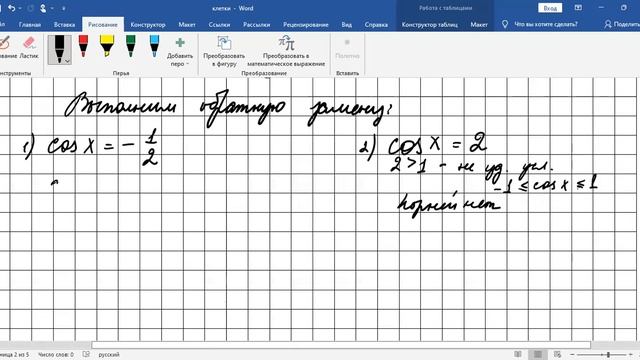Open the Рассылки tab
Viewport: 640px width, 360px height.
(256, 24)
